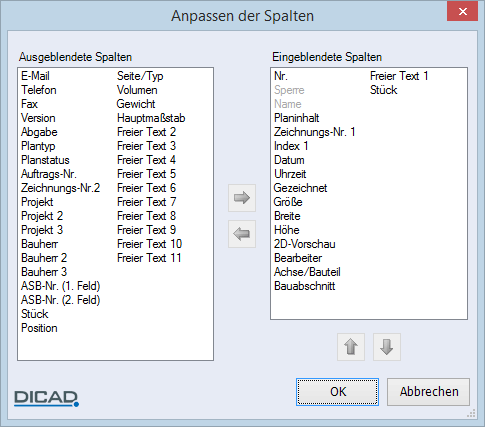Image resolution: width=485 pixels, height=427 pixels.
Task: Click the DICAD logo
Action: coord(46,398)
